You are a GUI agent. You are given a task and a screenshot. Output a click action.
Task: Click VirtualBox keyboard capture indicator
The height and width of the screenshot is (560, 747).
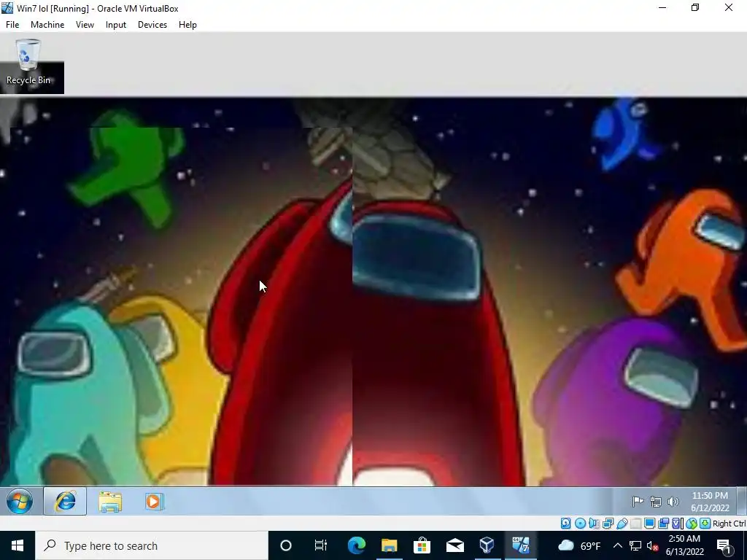(705, 524)
